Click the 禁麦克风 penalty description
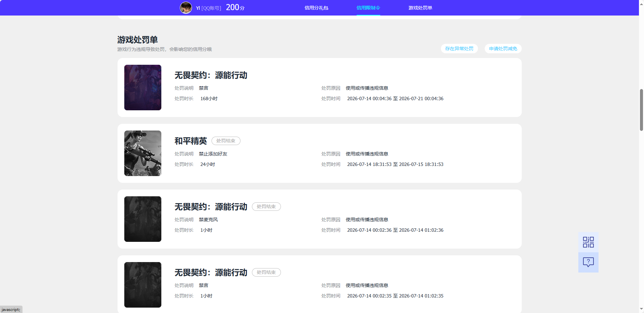644x313 pixels. tap(208, 220)
